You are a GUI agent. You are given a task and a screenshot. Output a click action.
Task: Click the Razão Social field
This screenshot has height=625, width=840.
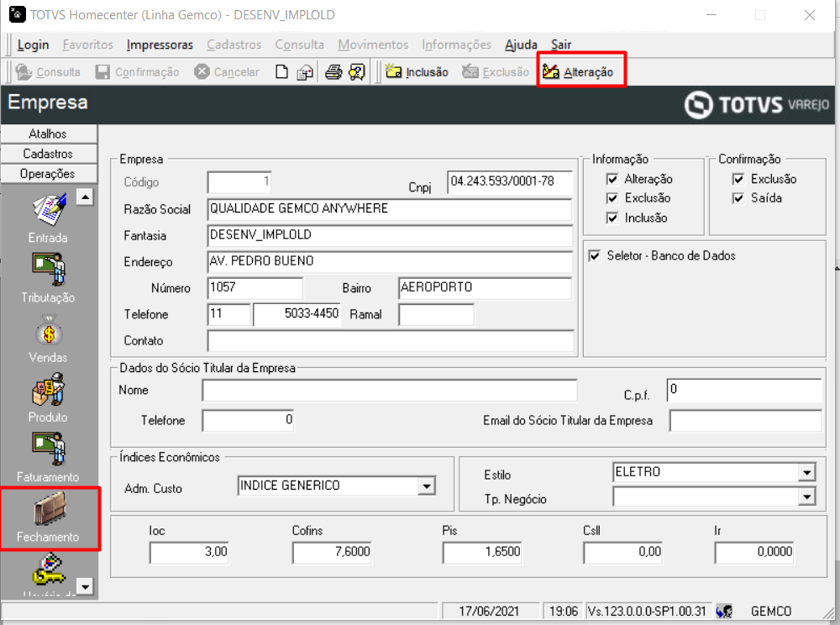point(390,209)
